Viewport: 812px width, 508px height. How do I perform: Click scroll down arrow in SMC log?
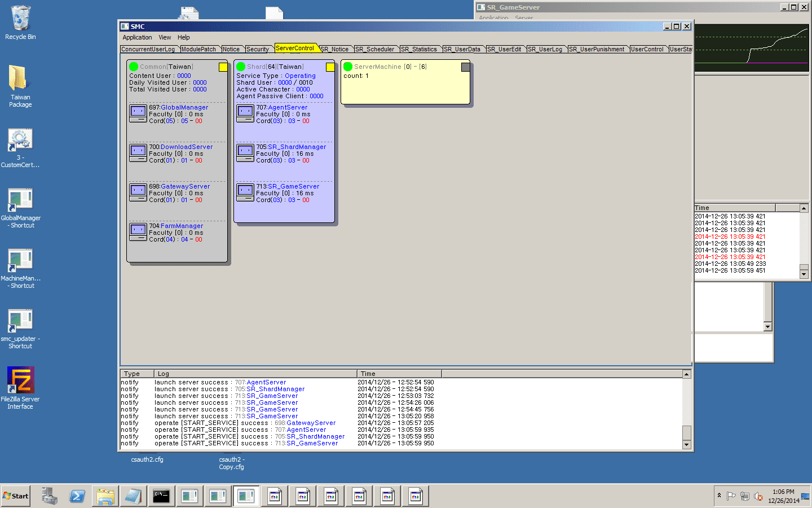point(687,445)
